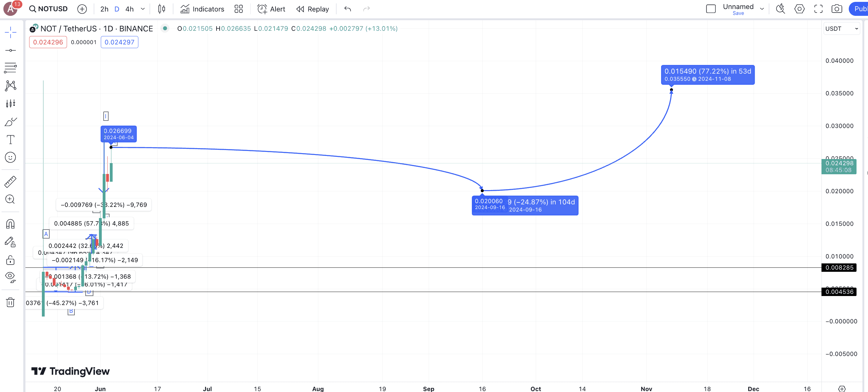This screenshot has height=392, width=868.
Task: Open the USDT currency dropdown
Action: tap(841, 29)
